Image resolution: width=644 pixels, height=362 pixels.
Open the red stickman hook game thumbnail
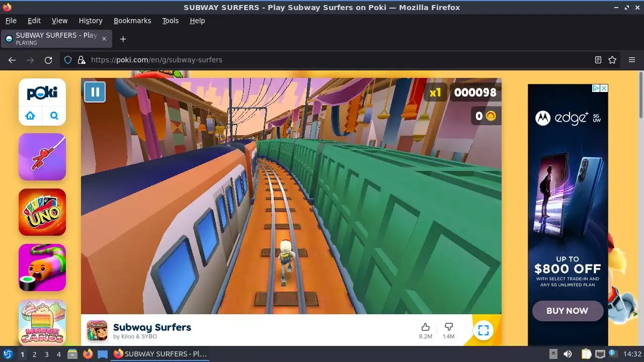pos(42,157)
